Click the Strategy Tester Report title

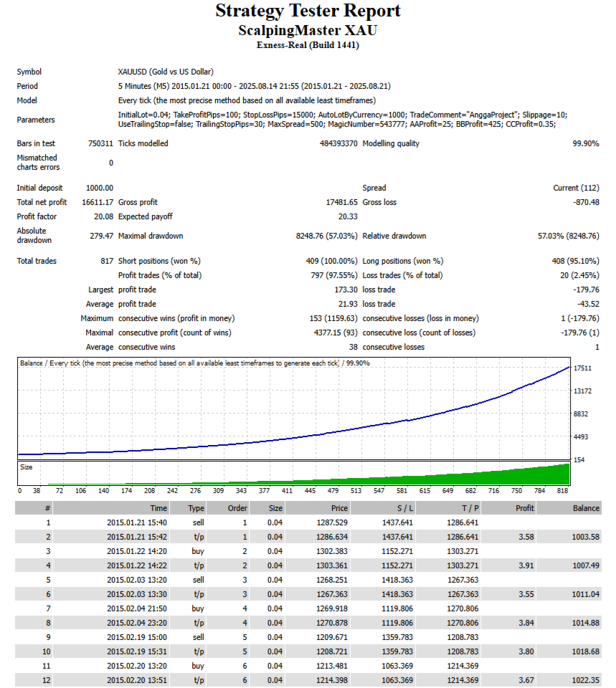(x=308, y=11)
